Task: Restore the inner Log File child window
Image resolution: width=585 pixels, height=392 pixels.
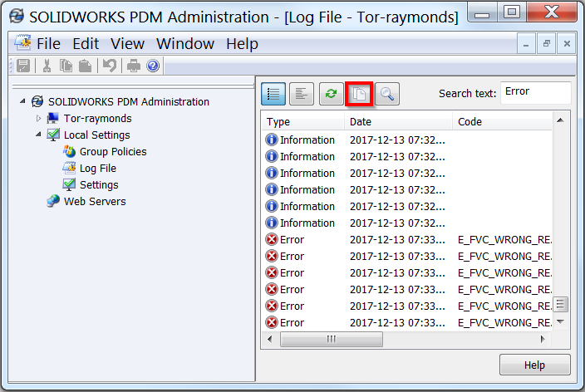Action: pyautogui.click(x=547, y=44)
